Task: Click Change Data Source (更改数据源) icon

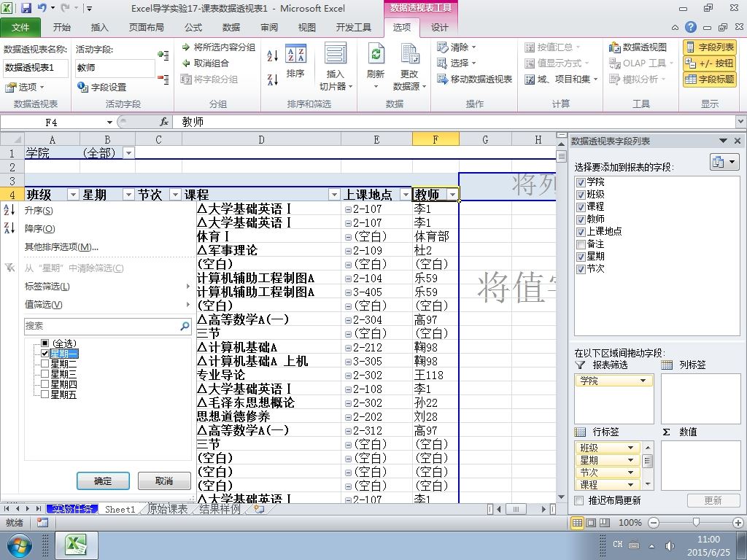Action: tap(409, 53)
